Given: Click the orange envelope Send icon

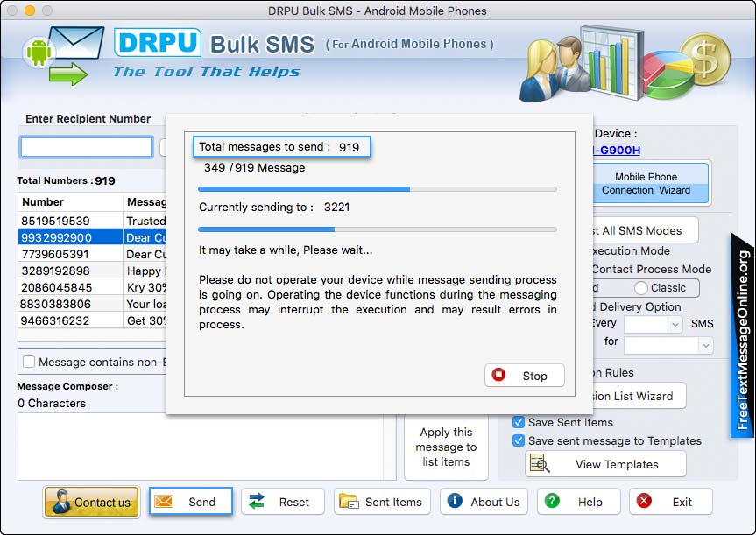Looking at the screenshot, I should 164,502.
